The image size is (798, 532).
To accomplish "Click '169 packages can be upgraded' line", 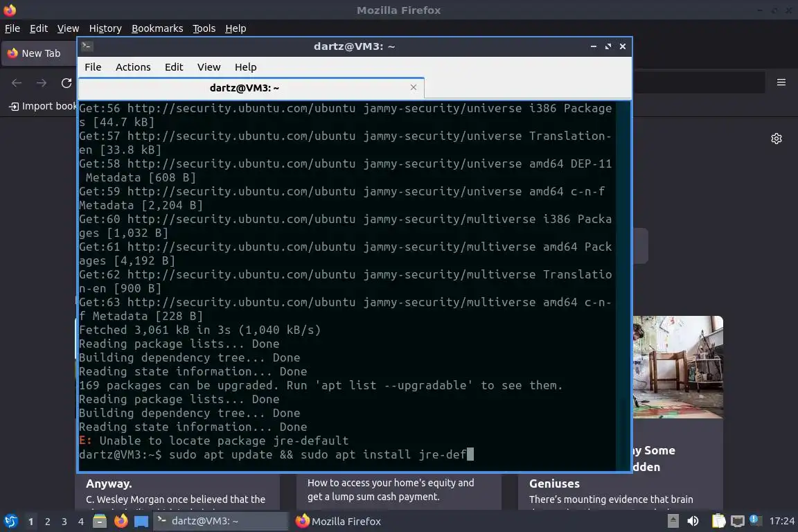I will 321,385.
